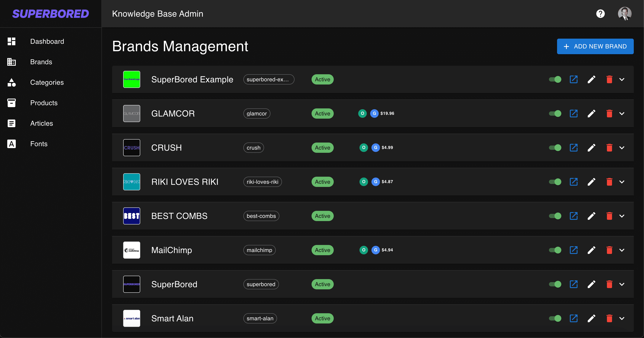
Task: Open the external link for MailChimp
Action: (573, 250)
